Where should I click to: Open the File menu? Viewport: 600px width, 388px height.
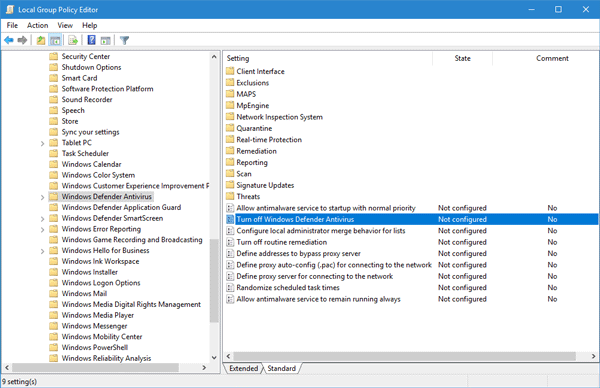pos(12,25)
